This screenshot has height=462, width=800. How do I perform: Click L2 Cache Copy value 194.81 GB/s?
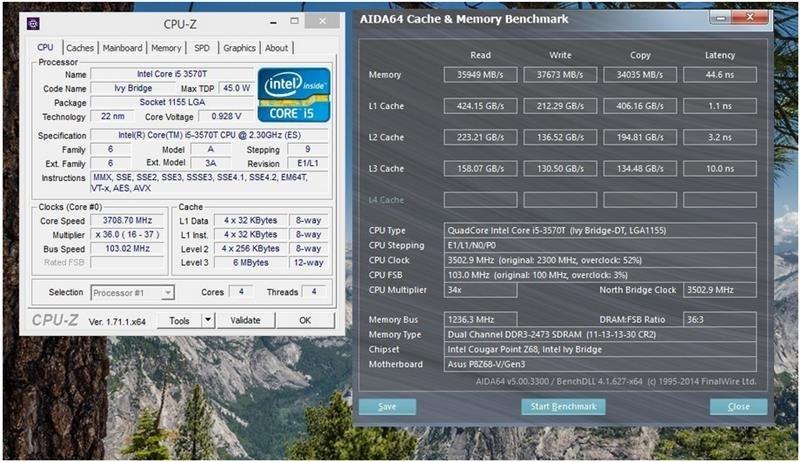(640, 137)
